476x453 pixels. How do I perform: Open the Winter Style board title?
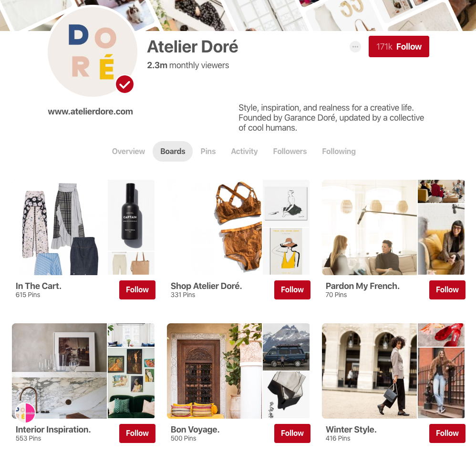tap(351, 430)
